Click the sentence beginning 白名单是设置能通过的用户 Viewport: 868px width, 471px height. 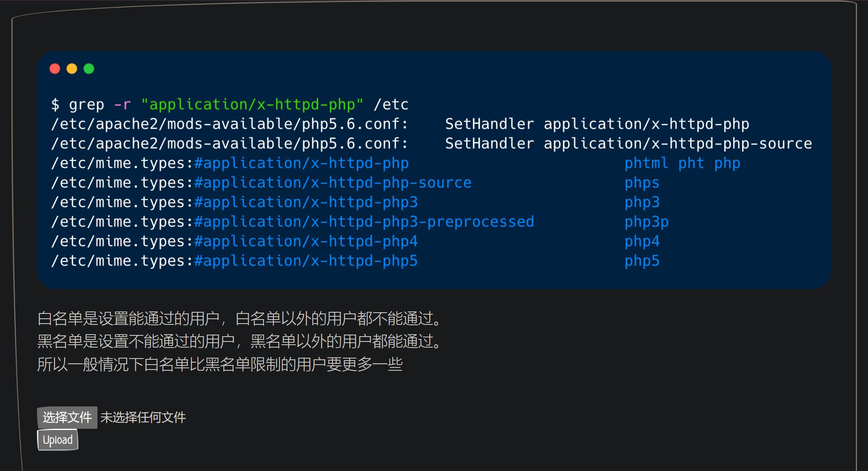pyautogui.click(x=240, y=318)
